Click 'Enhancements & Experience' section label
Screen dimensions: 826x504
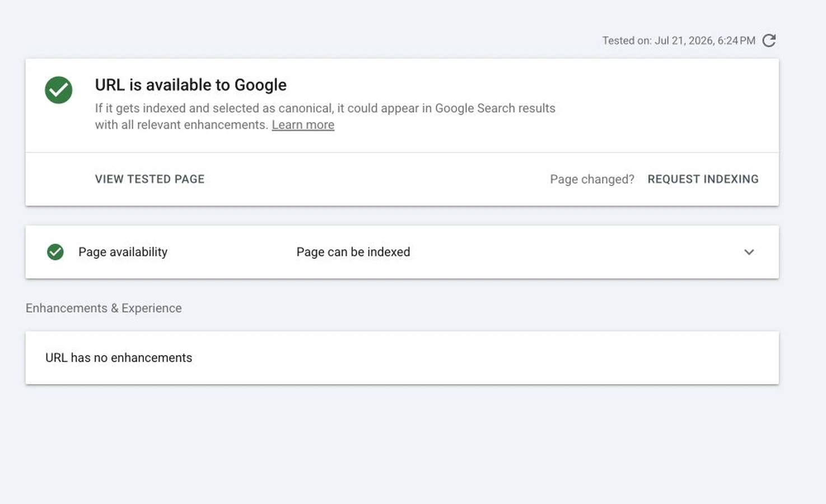(104, 309)
